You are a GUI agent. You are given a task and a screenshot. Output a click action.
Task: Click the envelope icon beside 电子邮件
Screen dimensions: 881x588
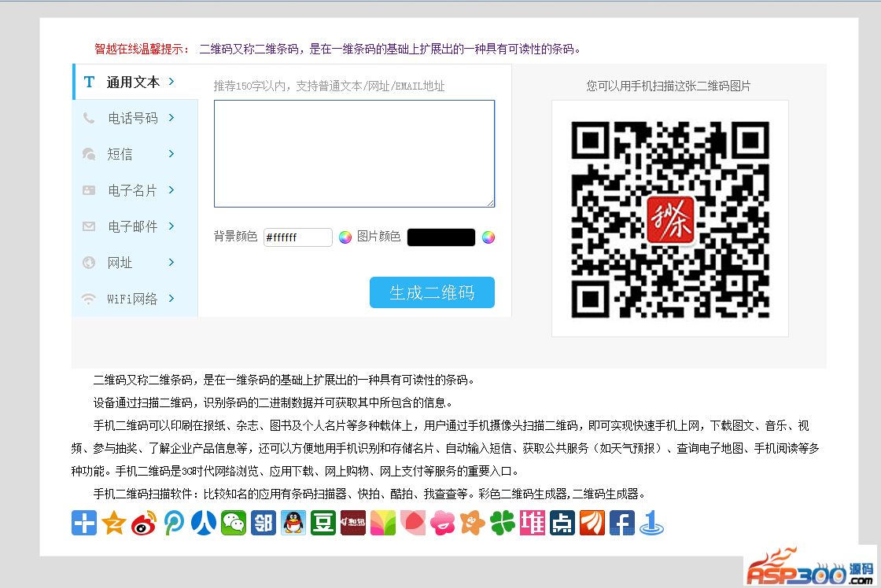[x=89, y=226]
